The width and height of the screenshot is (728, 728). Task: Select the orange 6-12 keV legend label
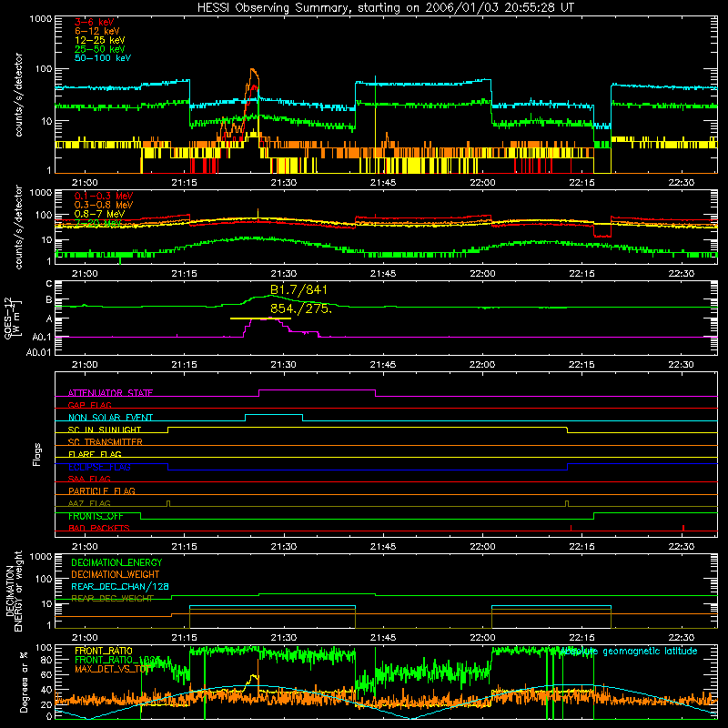click(97, 31)
